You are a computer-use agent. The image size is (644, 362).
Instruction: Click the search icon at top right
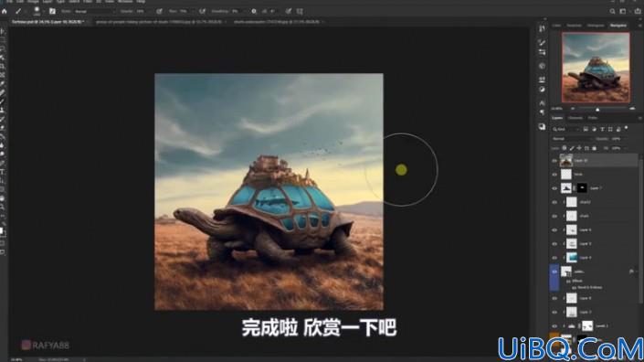(612, 12)
